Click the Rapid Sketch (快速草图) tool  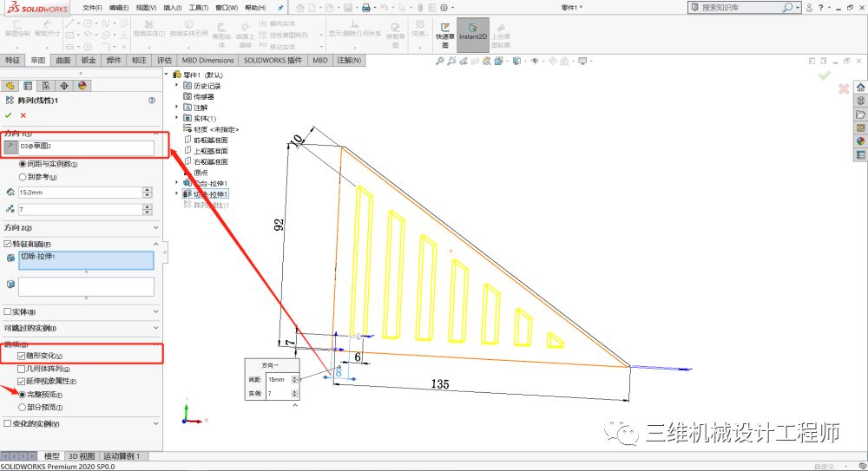click(x=445, y=35)
